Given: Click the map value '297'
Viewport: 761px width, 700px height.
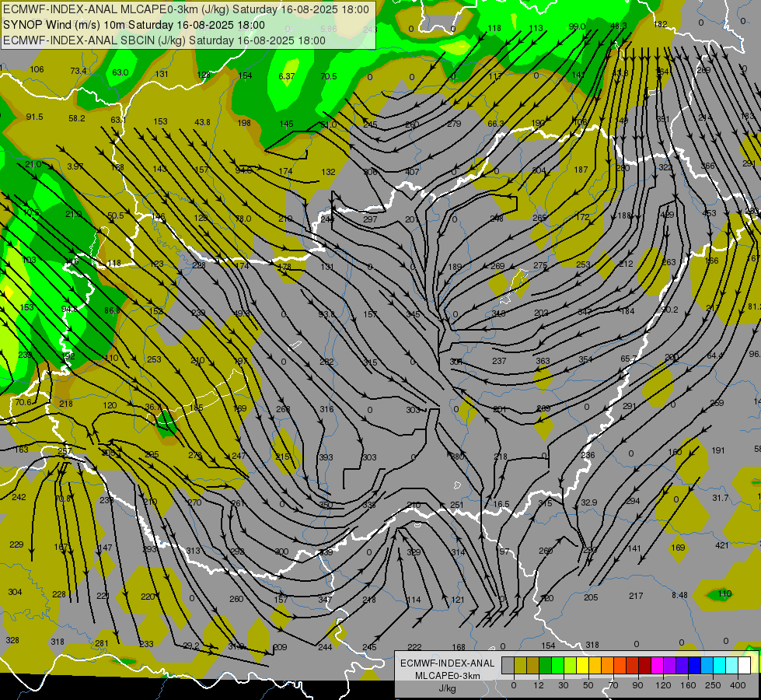Looking at the screenshot, I should click(370, 219).
